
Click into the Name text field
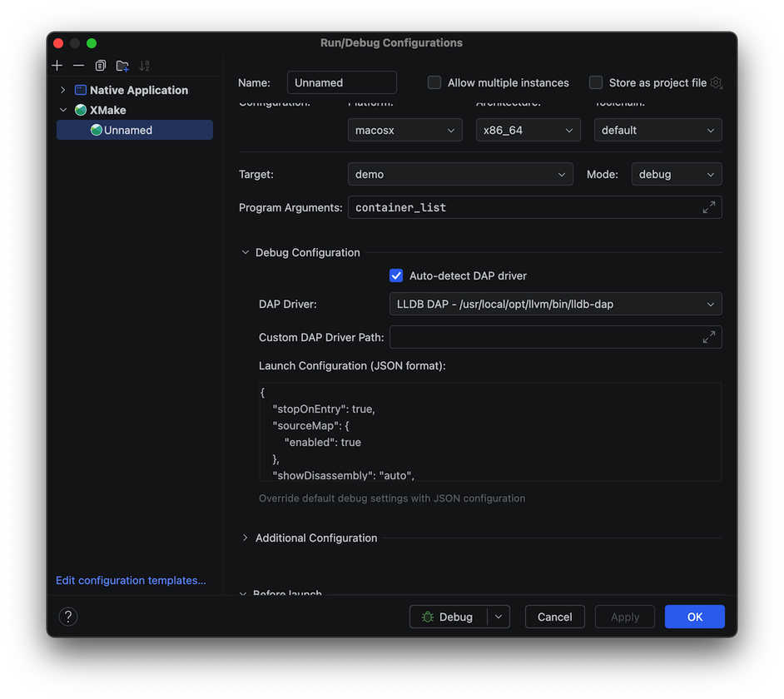point(341,83)
